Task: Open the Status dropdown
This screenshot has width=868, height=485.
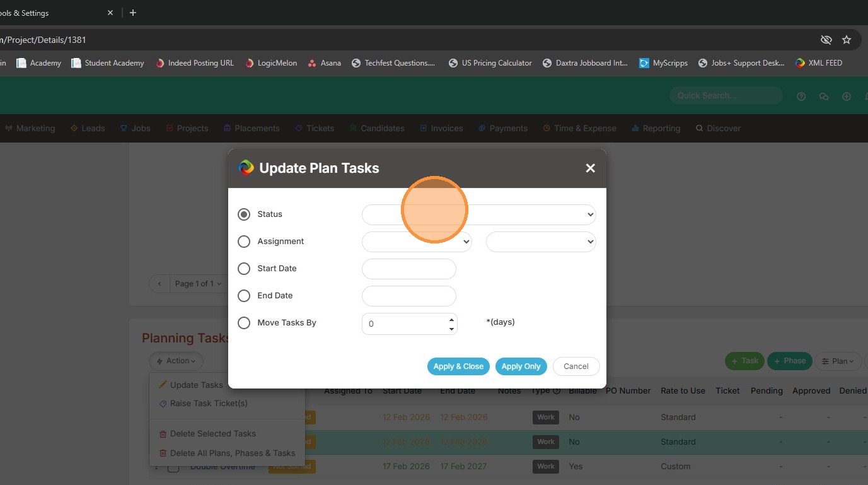Action: coord(479,214)
